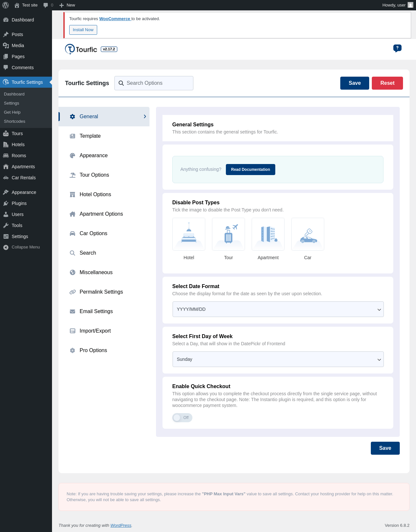The width and height of the screenshot is (416, 532).
Task: Click inside the Search Options field
Action: click(154, 83)
